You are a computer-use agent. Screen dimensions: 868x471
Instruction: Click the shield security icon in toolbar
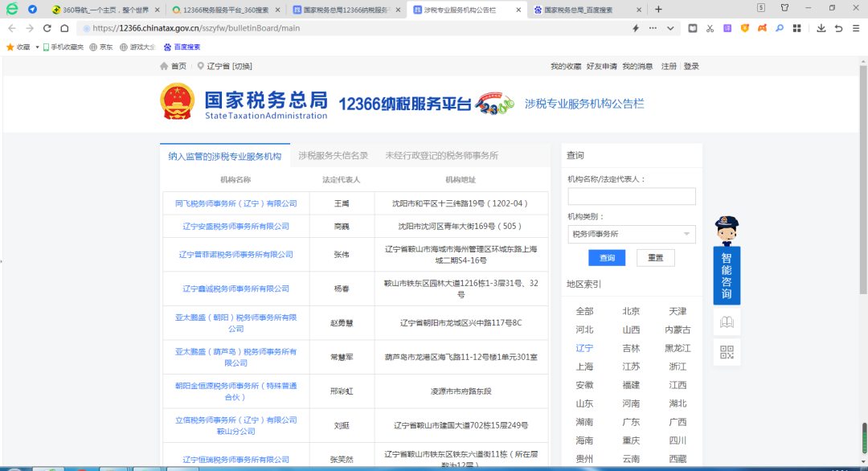point(744,28)
